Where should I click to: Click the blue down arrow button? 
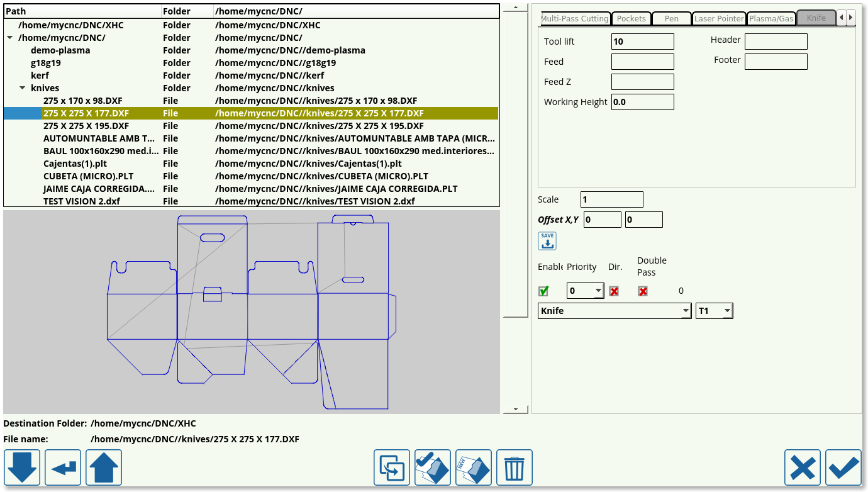tap(22, 467)
